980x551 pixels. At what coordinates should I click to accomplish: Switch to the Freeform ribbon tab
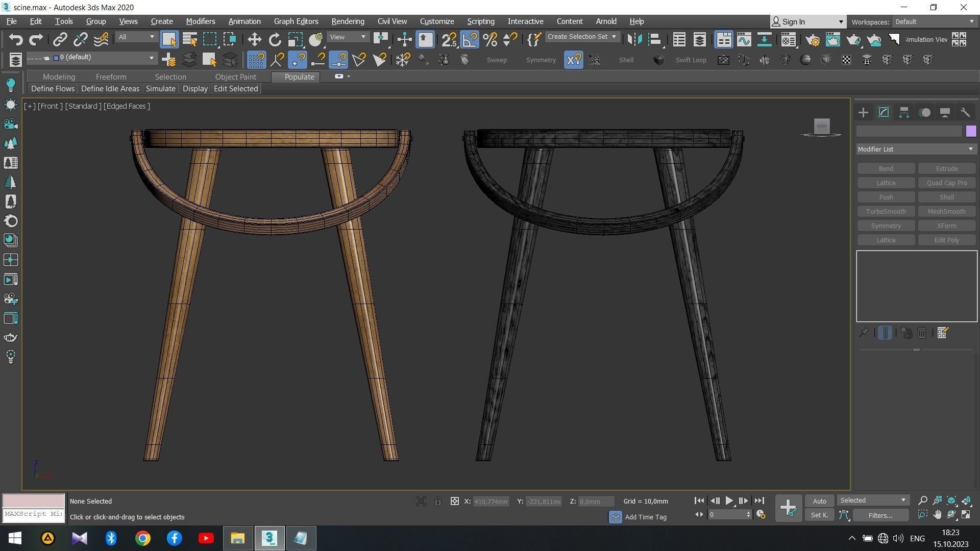[x=111, y=77]
